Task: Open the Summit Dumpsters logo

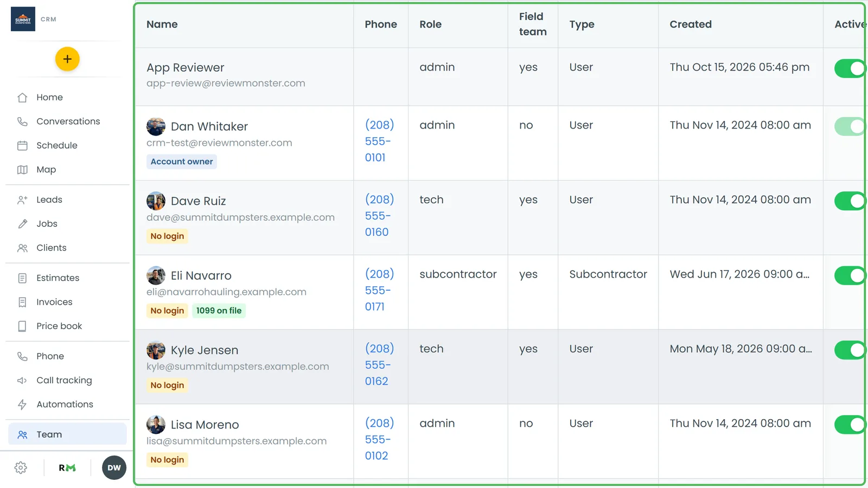Action: point(23,19)
